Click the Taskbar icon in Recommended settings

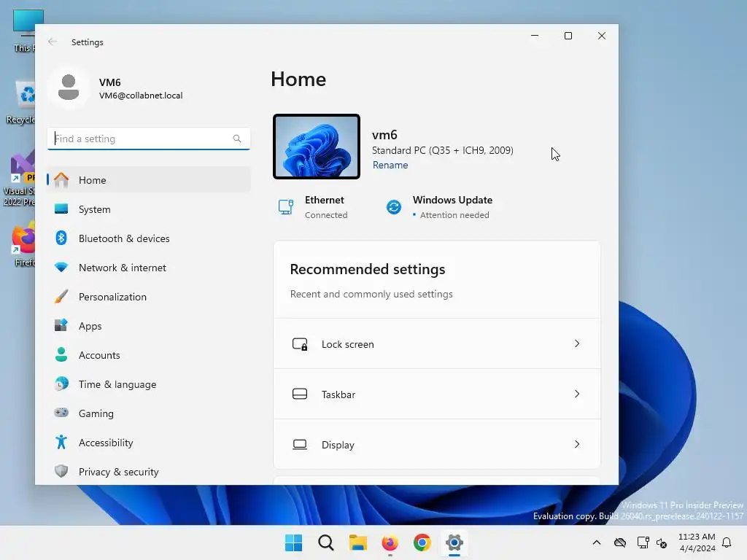click(x=300, y=394)
